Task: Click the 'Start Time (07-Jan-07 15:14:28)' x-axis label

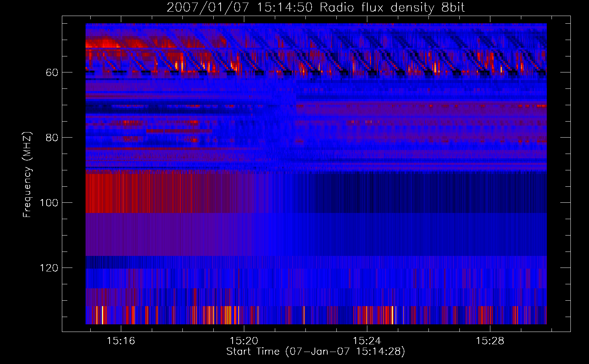Action: (315, 352)
